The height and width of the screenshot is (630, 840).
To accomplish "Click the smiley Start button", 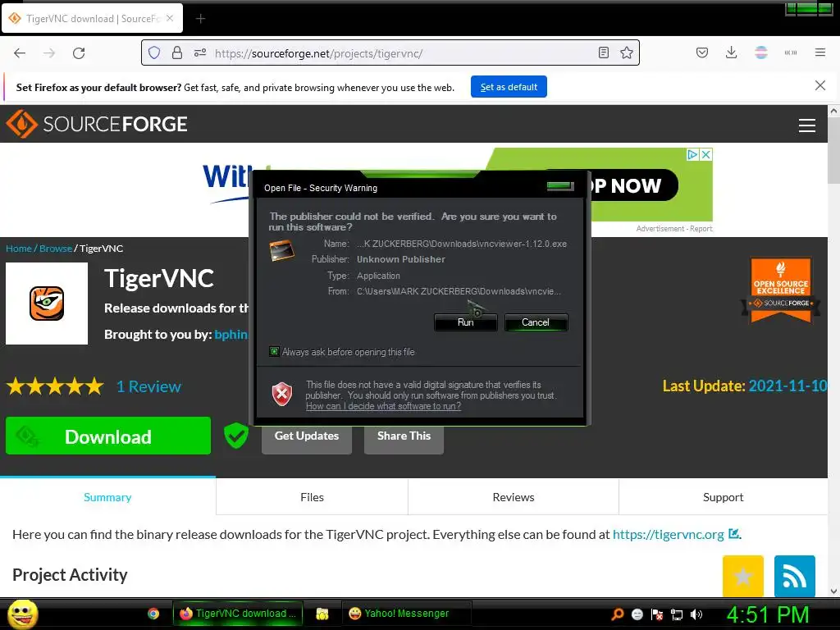I will pos(23,614).
